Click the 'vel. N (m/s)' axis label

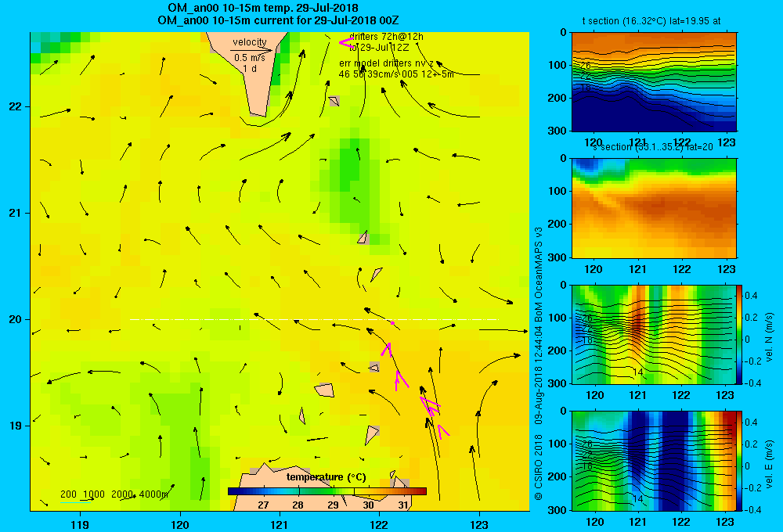pos(769,337)
